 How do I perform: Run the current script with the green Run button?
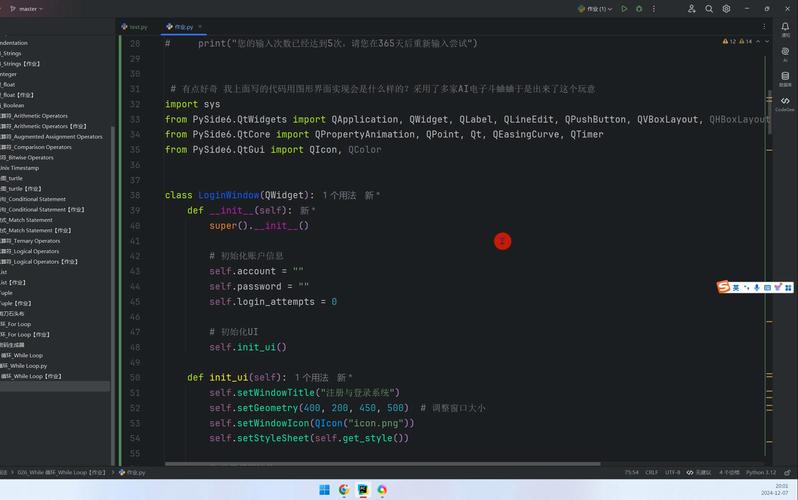(624, 9)
